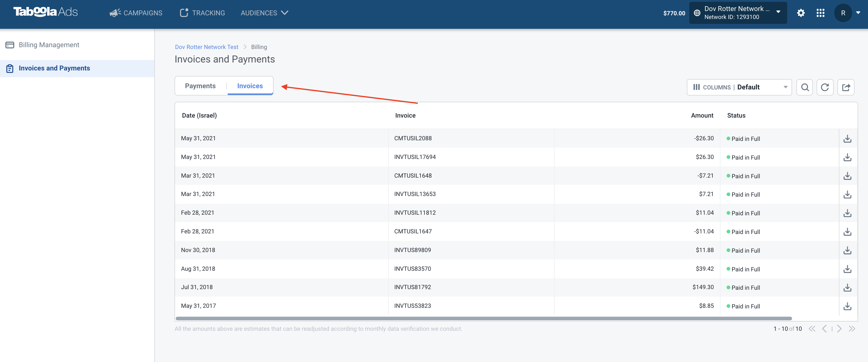The height and width of the screenshot is (362, 868).
Task: Click the Billing breadcrumb text
Action: (259, 47)
